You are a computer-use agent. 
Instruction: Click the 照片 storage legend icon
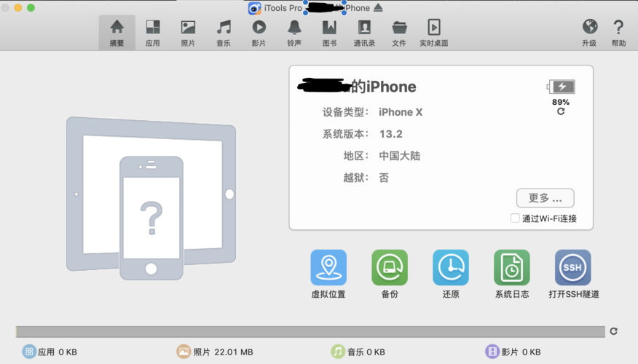[184, 352]
